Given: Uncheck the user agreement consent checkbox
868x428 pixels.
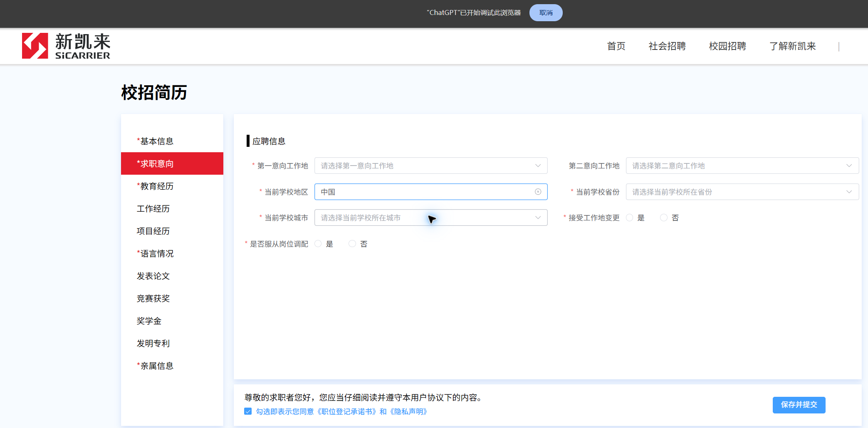Looking at the screenshot, I should 248,411.
